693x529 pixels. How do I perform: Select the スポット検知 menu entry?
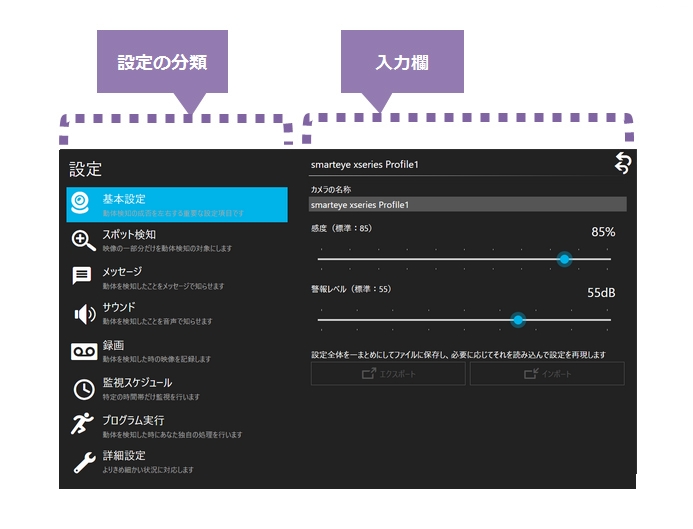[129, 235]
